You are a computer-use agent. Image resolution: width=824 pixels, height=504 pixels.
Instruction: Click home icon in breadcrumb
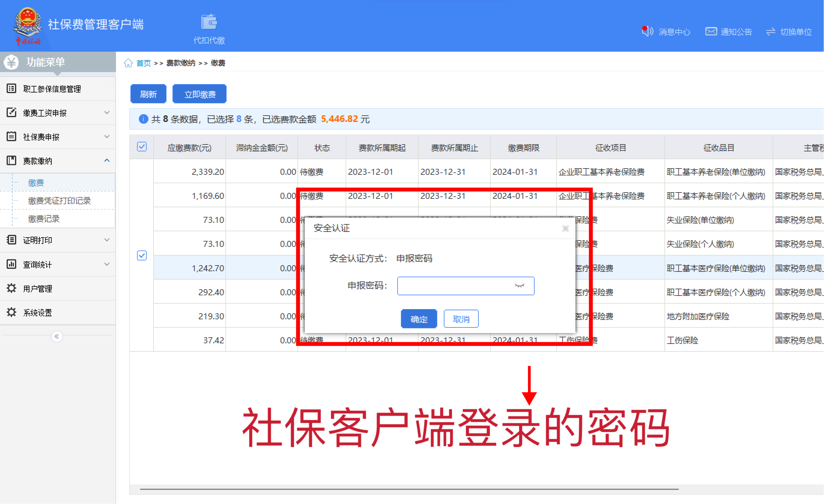point(128,63)
